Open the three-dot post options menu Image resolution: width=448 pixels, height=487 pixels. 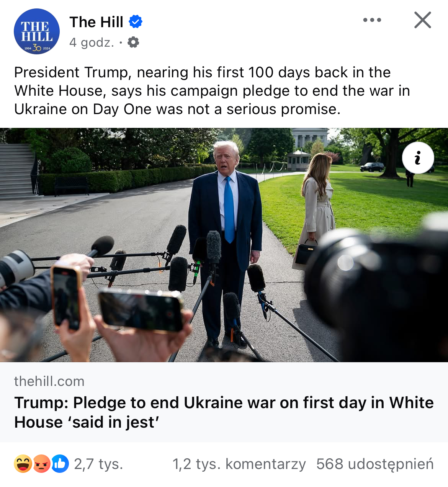[x=372, y=20]
